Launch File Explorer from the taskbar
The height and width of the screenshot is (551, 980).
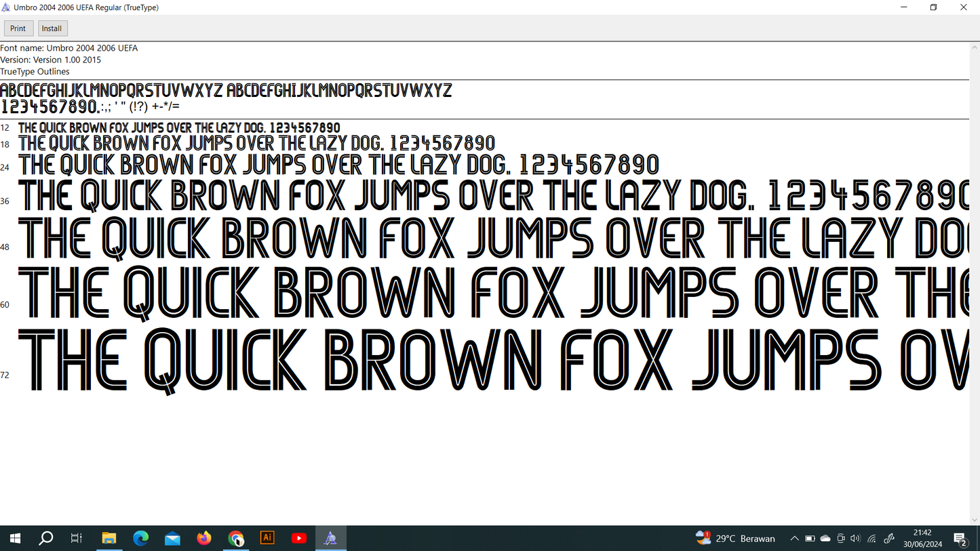[x=109, y=538]
